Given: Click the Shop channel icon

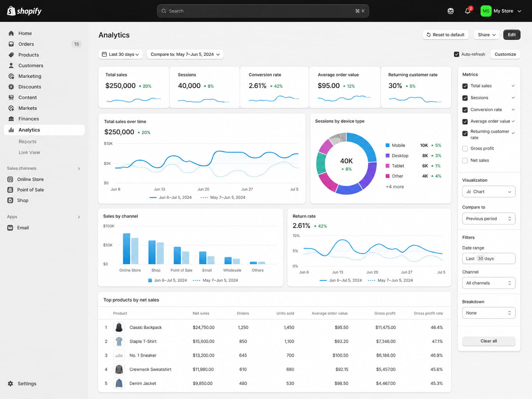Looking at the screenshot, I should (10, 200).
